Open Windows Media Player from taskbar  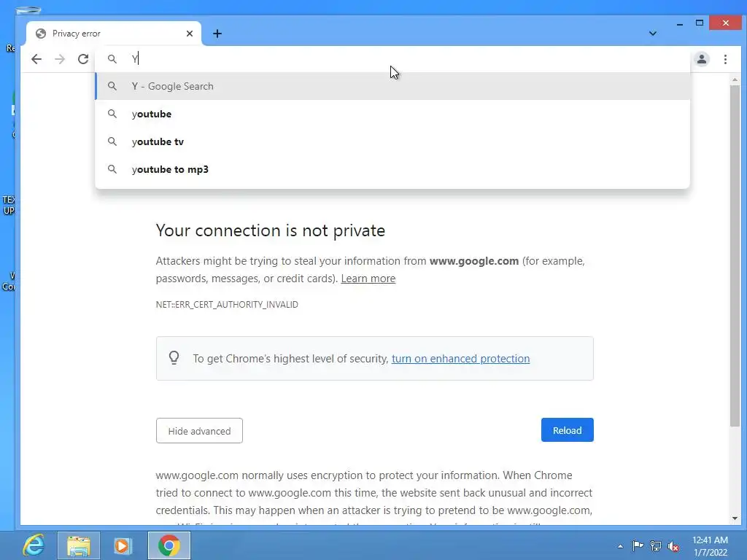[x=123, y=545]
